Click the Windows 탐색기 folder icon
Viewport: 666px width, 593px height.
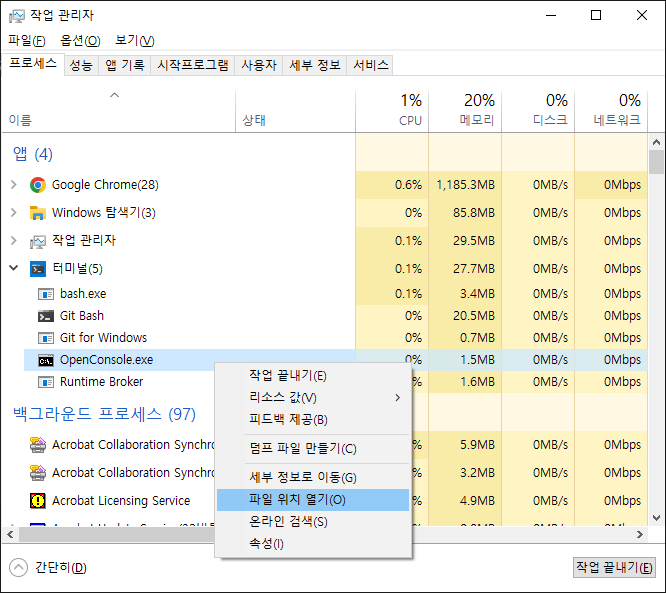pyautogui.click(x=38, y=212)
